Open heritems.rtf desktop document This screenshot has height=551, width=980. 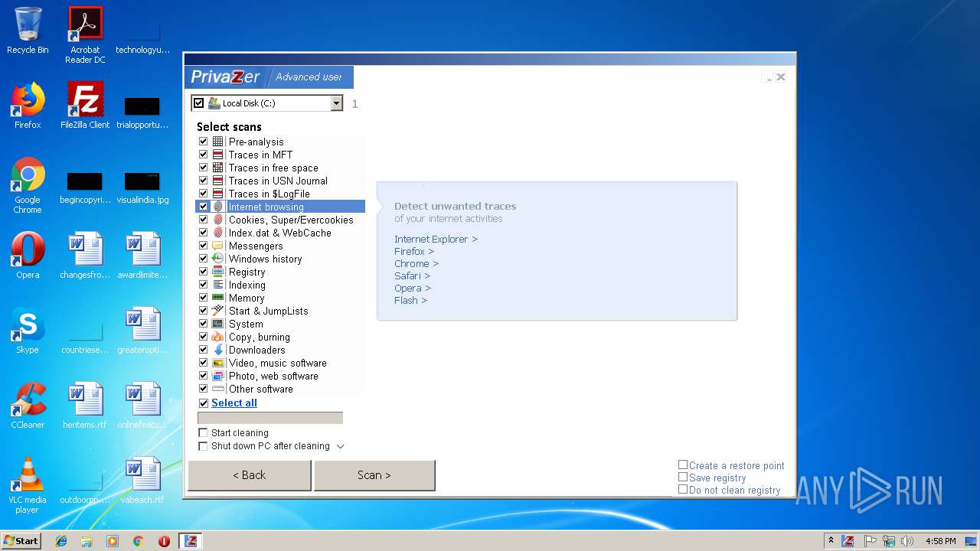(x=85, y=406)
